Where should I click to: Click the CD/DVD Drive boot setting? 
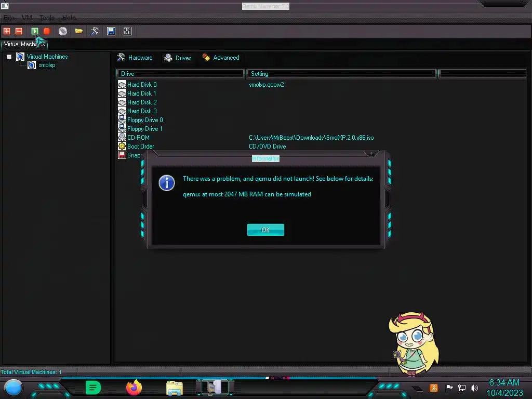pos(268,146)
